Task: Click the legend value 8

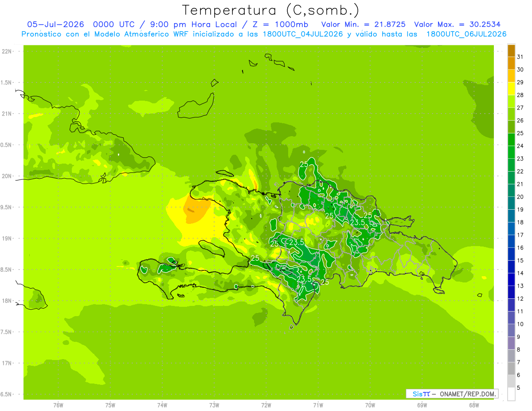Action: (519, 350)
